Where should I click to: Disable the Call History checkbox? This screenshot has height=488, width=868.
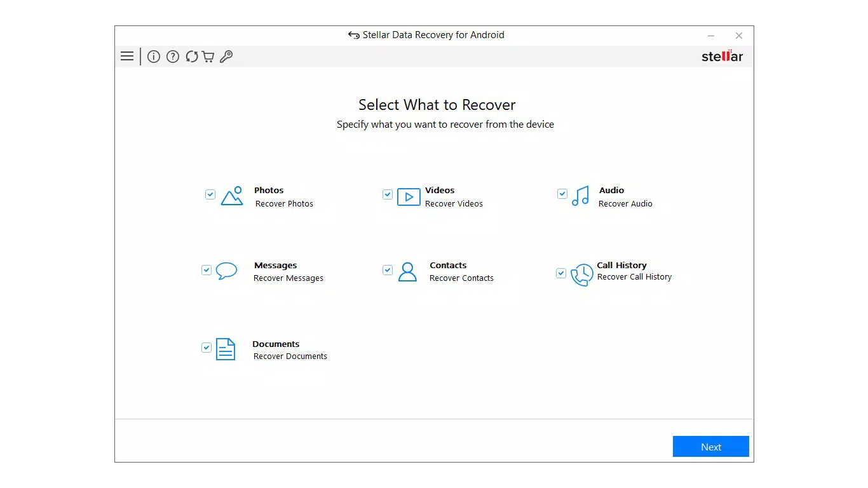(x=561, y=273)
